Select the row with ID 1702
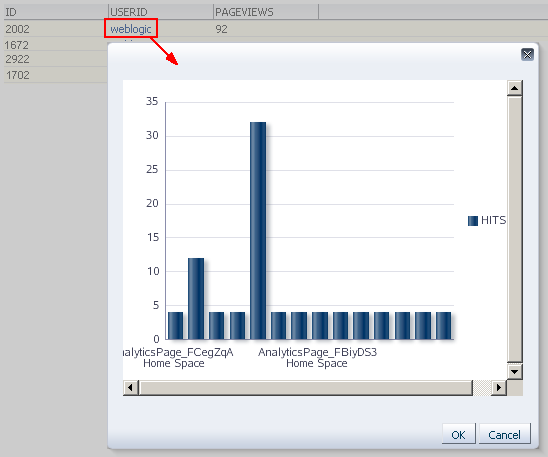 [x=55, y=75]
